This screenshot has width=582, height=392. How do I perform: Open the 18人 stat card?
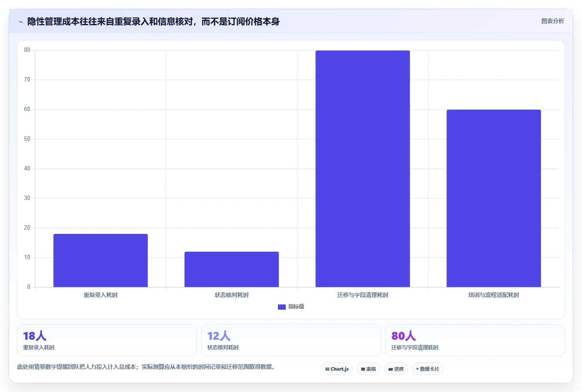pyautogui.click(x=107, y=340)
